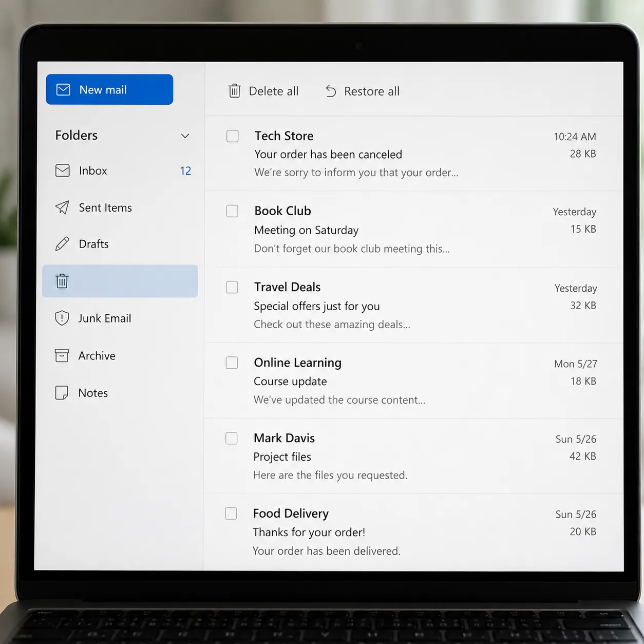This screenshot has height=644, width=644.
Task: Toggle checkbox for Food Delivery email
Action: coord(231,514)
